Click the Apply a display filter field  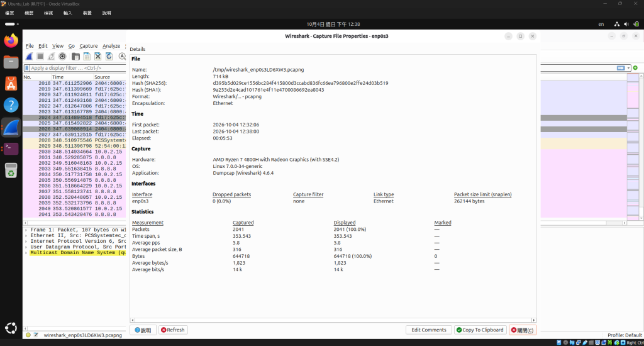[78, 68]
